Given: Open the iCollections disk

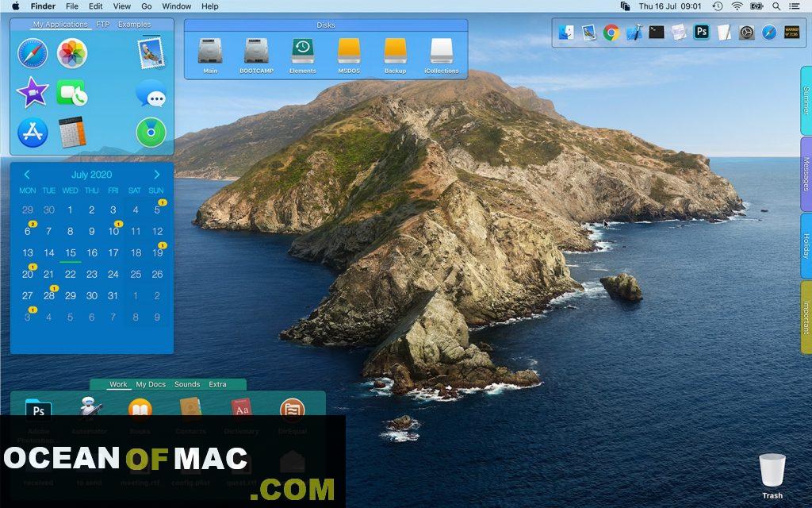Looking at the screenshot, I should pyautogui.click(x=441, y=56).
